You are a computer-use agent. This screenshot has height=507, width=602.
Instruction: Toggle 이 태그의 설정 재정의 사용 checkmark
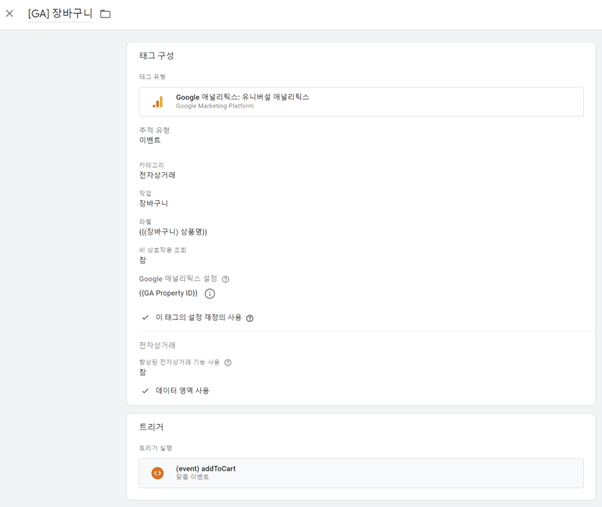coord(145,317)
